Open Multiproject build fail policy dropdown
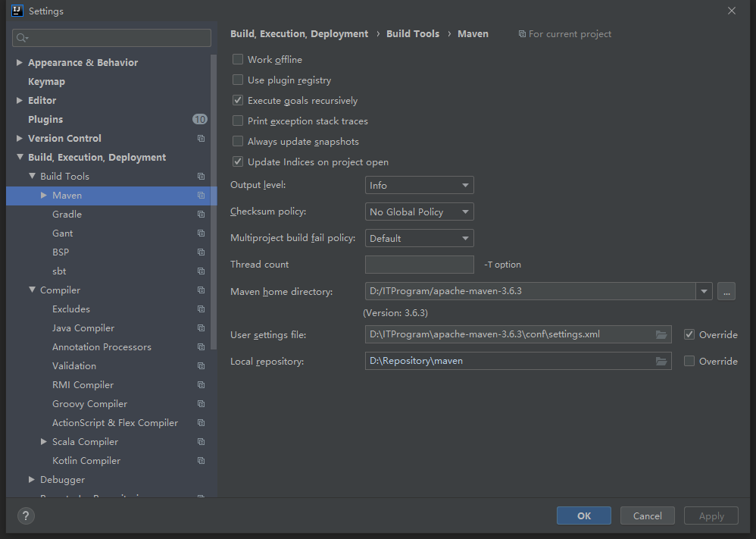 420,238
